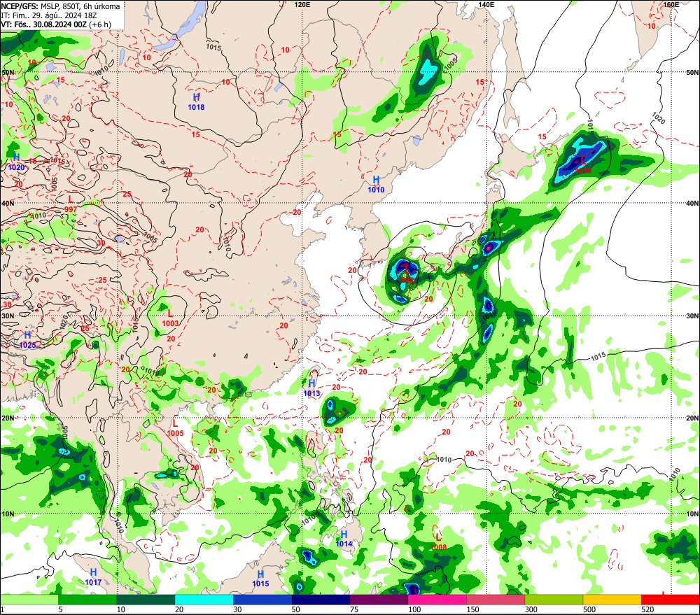Click the blue H 1013 marker near Taiwan
The width and height of the screenshot is (700, 615).
[x=311, y=388]
